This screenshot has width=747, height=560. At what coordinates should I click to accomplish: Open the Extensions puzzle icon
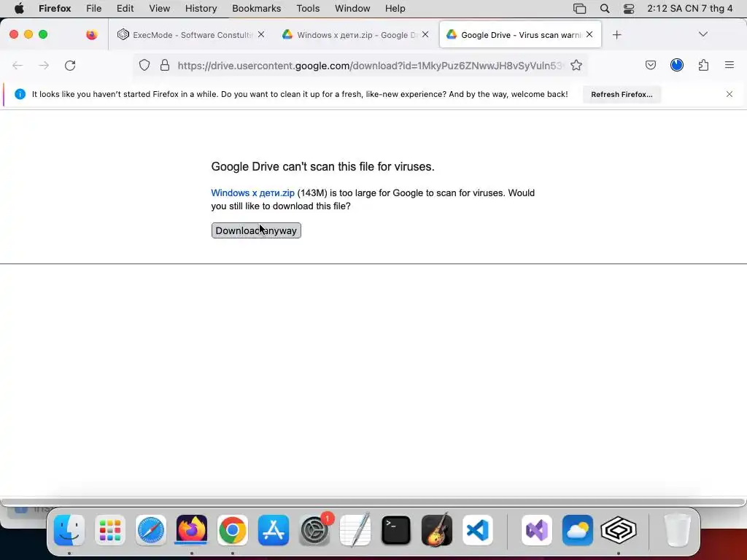[704, 65]
